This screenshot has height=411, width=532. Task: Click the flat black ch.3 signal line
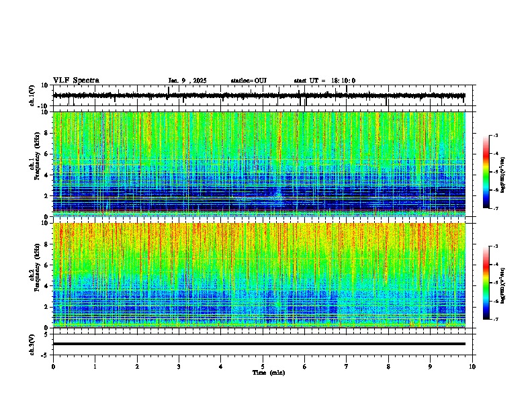click(x=259, y=344)
